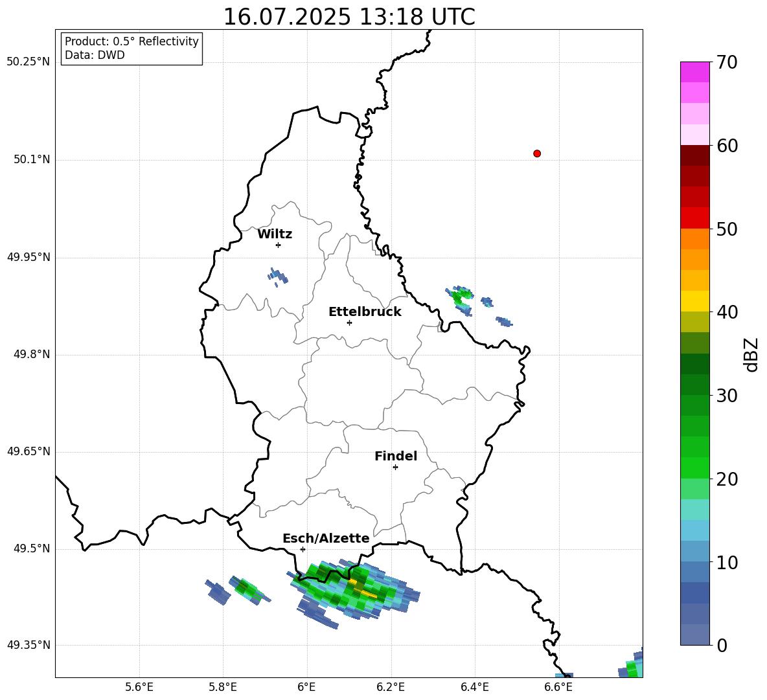Click the 49.5°N latitude label
The image size is (767, 700).
click(x=32, y=548)
